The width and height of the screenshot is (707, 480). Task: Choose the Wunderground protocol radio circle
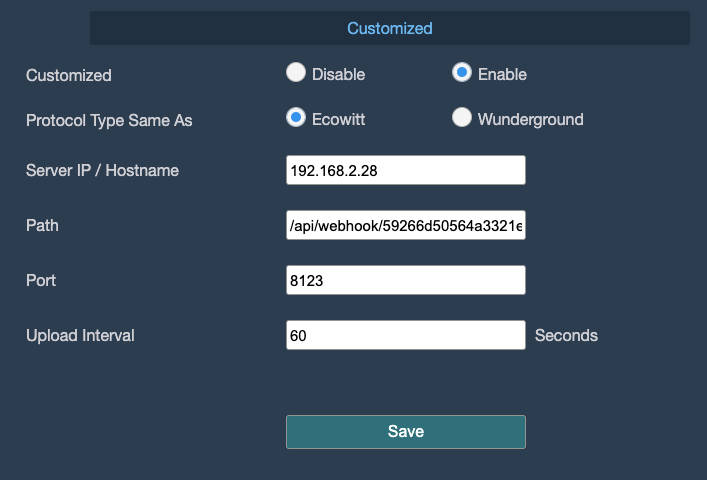(462, 118)
